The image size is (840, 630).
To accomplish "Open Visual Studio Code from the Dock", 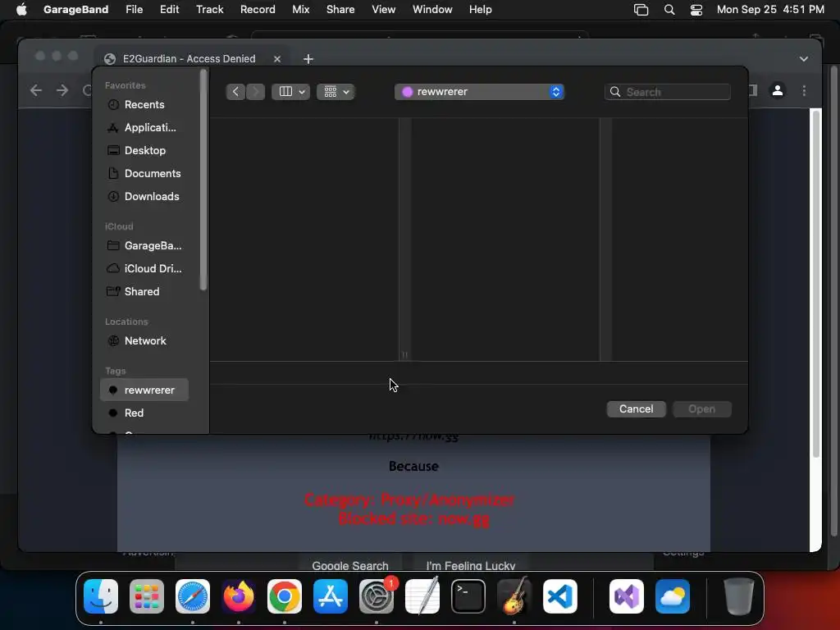I will [x=560, y=596].
